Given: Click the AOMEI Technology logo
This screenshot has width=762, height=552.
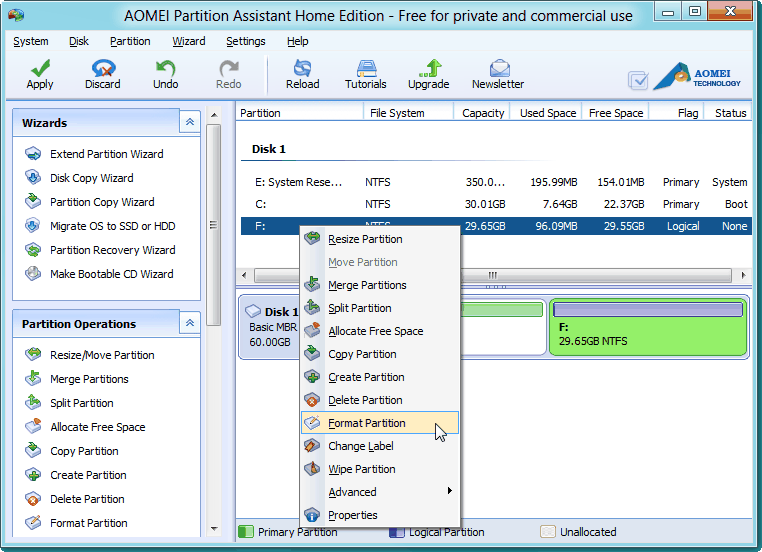Looking at the screenshot, I should (x=697, y=76).
